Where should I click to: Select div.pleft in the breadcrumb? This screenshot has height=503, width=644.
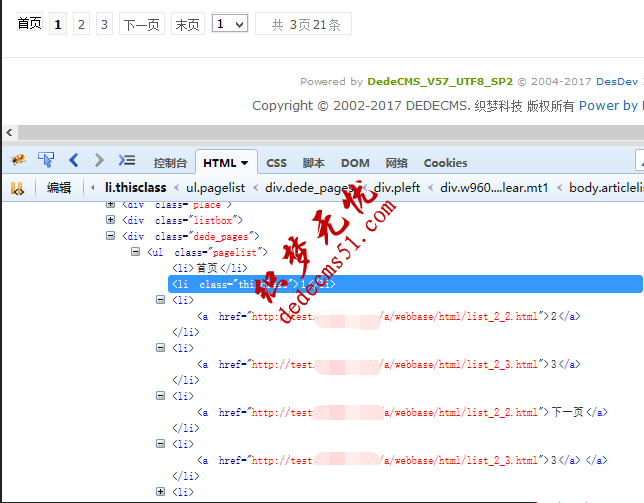click(397, 188)
